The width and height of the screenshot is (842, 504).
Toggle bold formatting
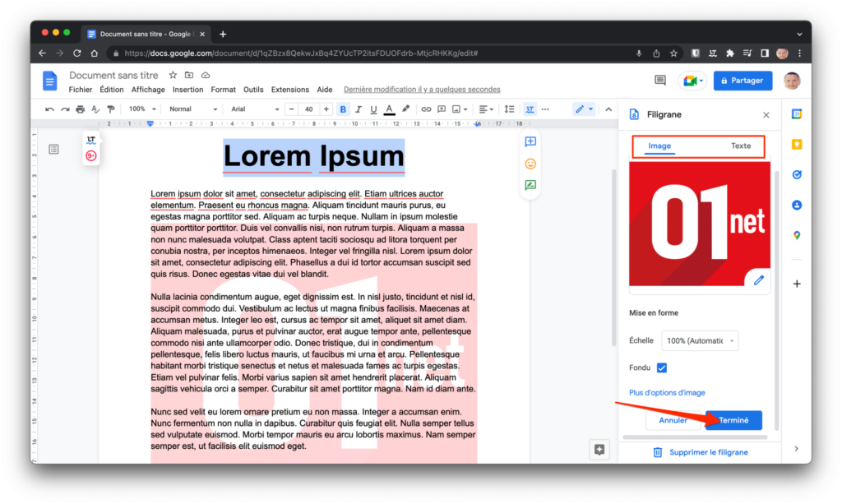[343, 109]
